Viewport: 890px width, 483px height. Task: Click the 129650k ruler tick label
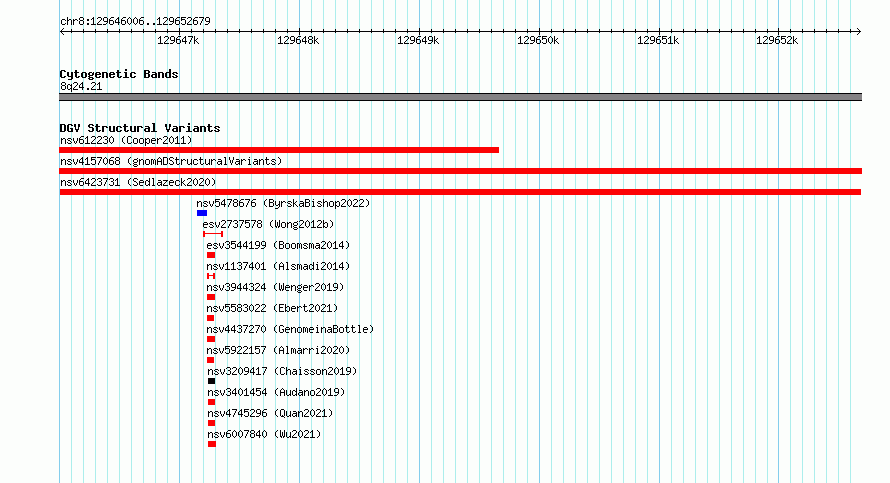(x=538, y=40)
